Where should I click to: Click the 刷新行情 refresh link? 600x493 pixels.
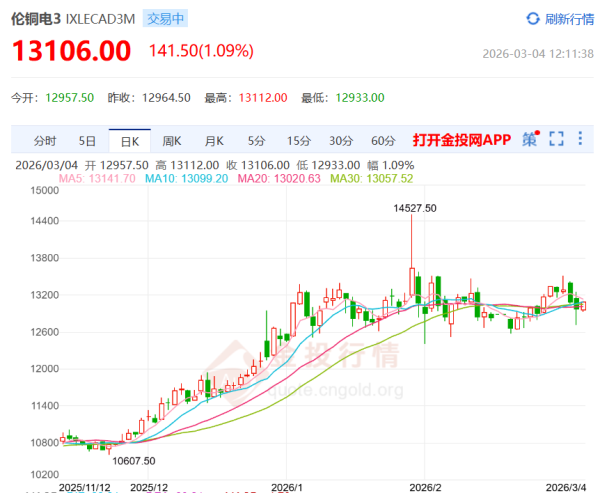click(569, 19)
